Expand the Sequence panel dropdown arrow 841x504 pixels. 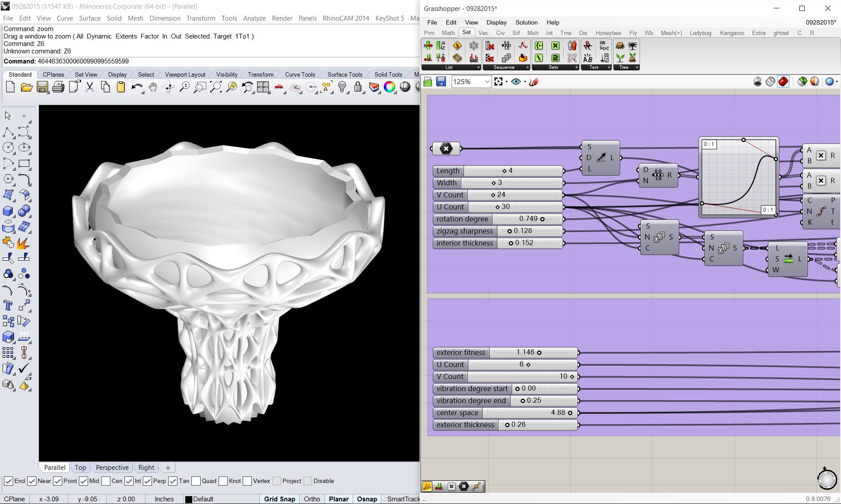[x=527, y=67]
